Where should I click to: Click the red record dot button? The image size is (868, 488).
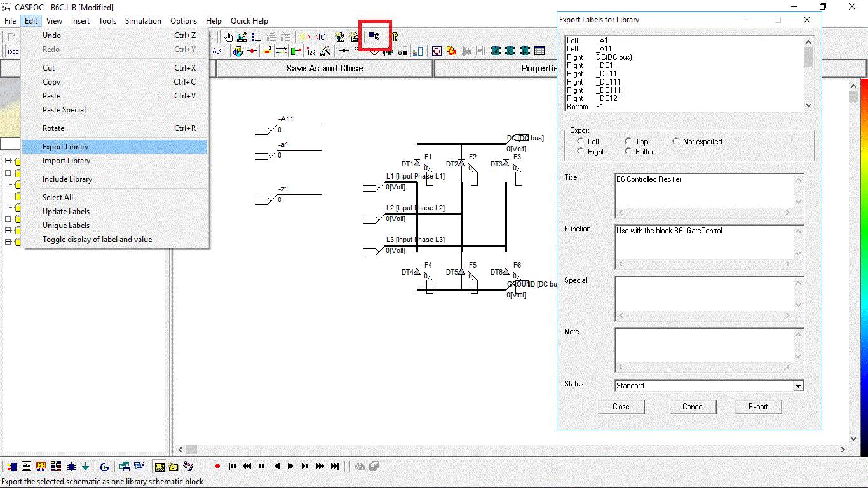pyautogui.click(x=217, y=466)
